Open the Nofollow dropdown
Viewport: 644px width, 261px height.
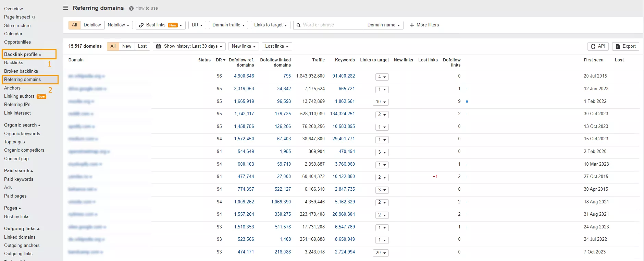[x=119, y=25]
